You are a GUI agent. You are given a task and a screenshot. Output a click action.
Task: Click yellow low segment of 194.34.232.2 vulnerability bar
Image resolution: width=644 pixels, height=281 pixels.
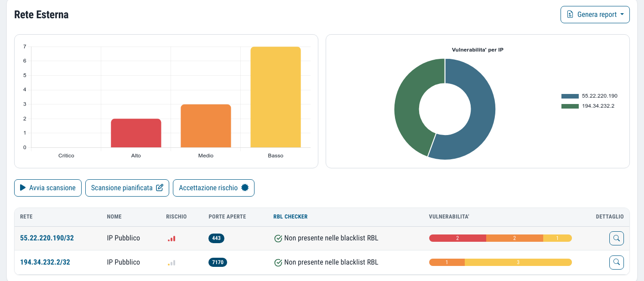pos(518,262)
